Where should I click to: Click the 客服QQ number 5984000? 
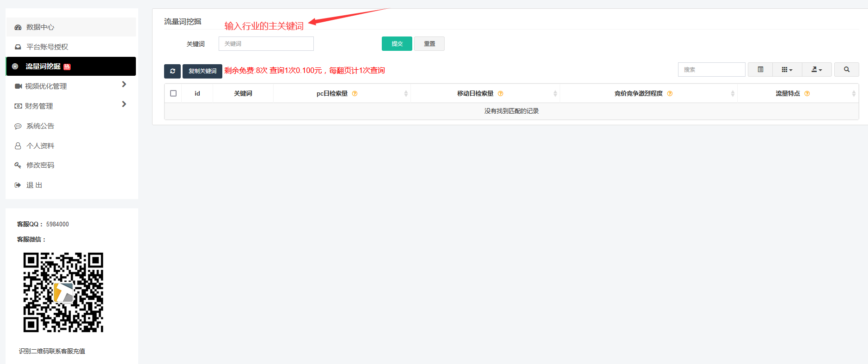(x=57, y=224)
